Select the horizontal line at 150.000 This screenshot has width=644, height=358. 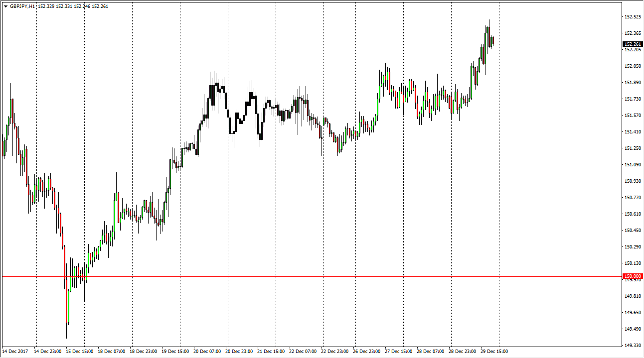point(299,276)
